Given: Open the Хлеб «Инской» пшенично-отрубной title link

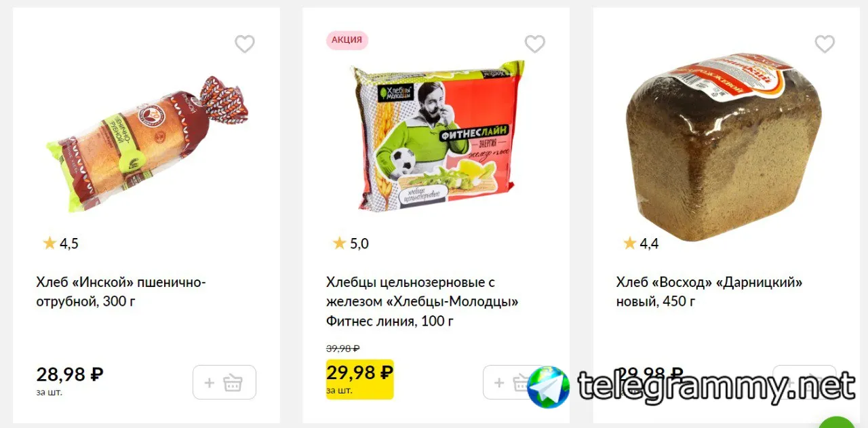Looking at the screenshot, I should 121,292.
